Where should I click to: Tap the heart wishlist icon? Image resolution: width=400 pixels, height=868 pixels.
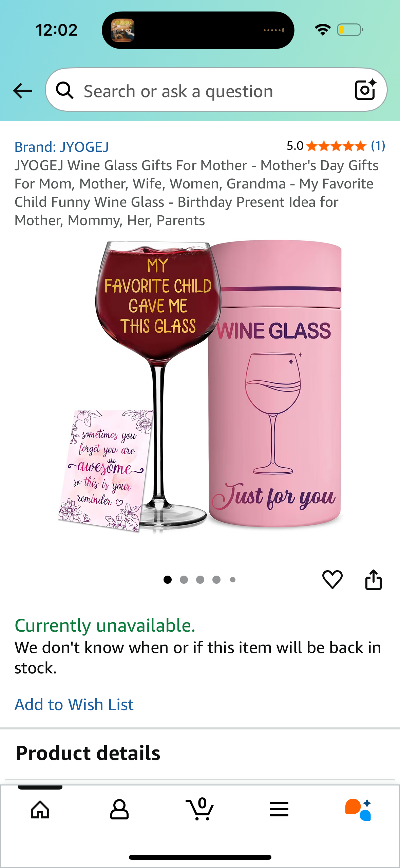pos(332,579)
